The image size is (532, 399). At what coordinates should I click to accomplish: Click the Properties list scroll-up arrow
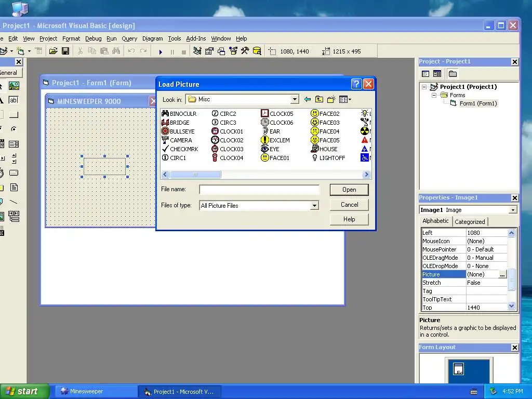511,233
